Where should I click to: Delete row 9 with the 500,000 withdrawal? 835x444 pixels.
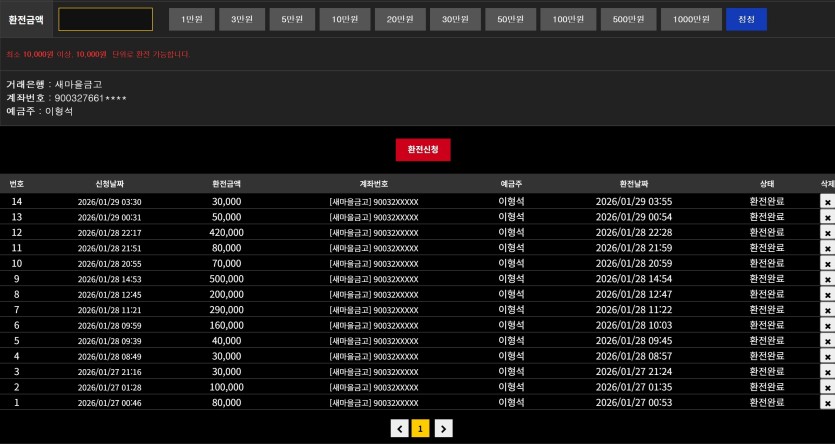point(827,279)
